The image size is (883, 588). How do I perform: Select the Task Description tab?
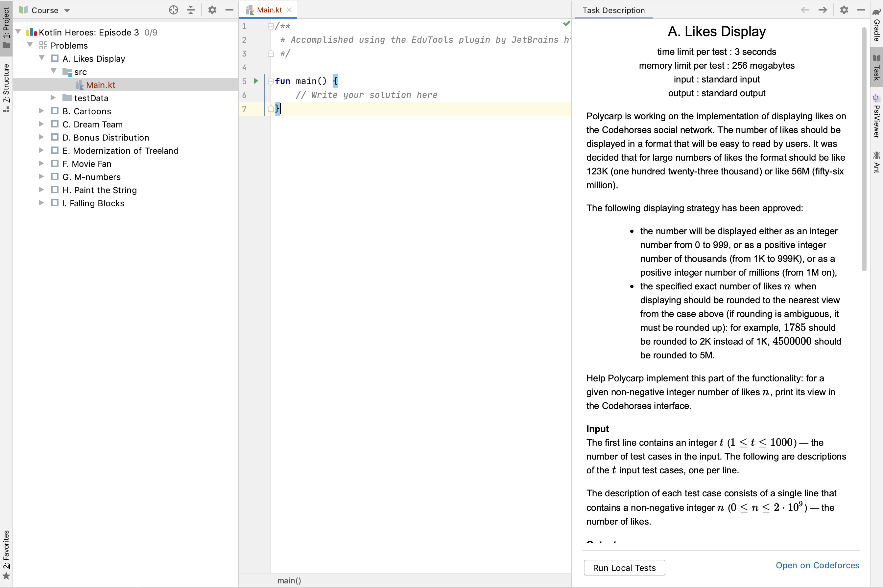(613, 11)
